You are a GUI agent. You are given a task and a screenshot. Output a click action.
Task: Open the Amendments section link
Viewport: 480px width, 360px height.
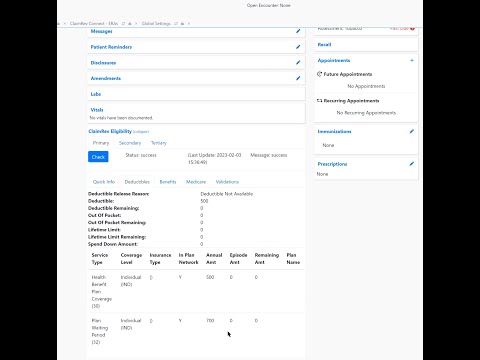tap(106, 78)
